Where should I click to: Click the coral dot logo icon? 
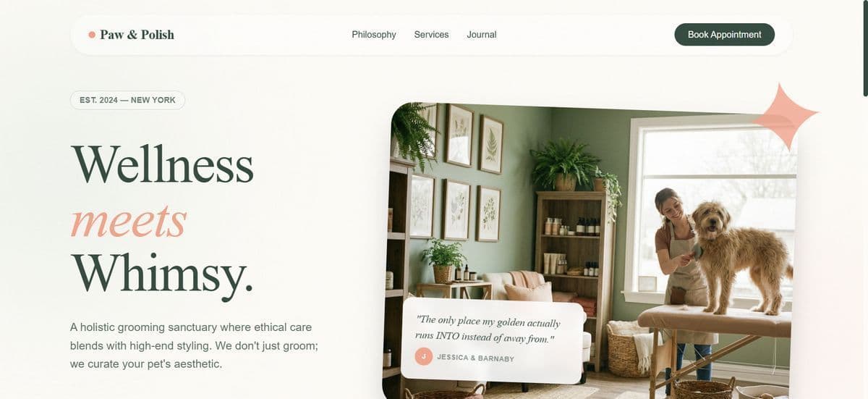click(x=92, y=35)
